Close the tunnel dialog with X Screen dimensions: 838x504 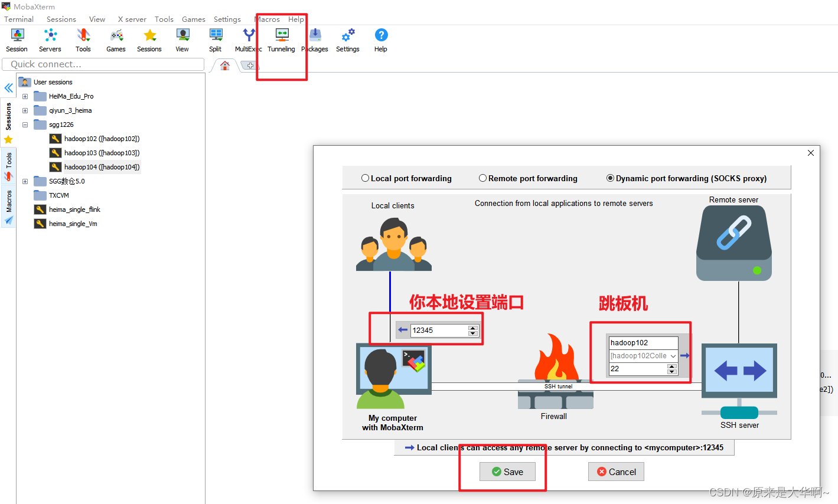point(811,153)
